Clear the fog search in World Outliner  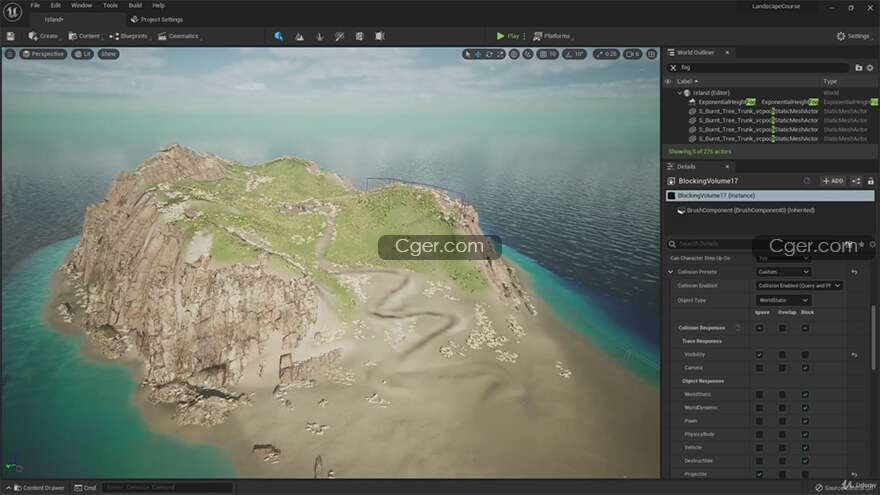tap(673, 68)
